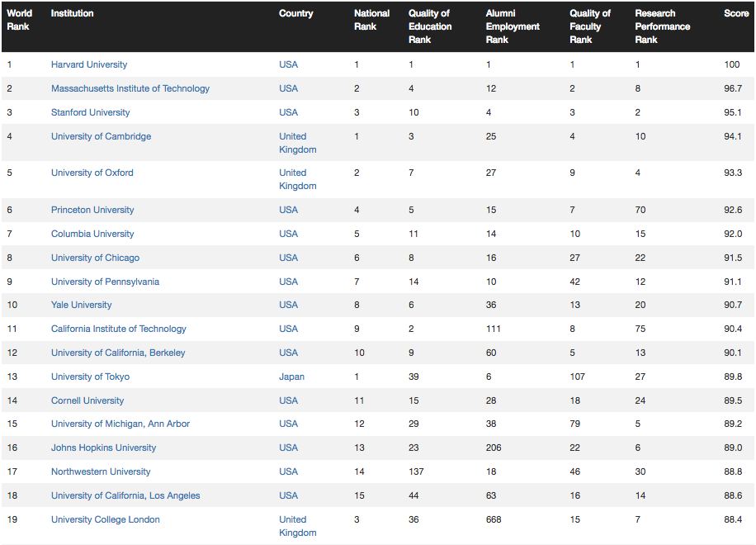Click USA link in Harvard row
756x545 pixels.
288,64
